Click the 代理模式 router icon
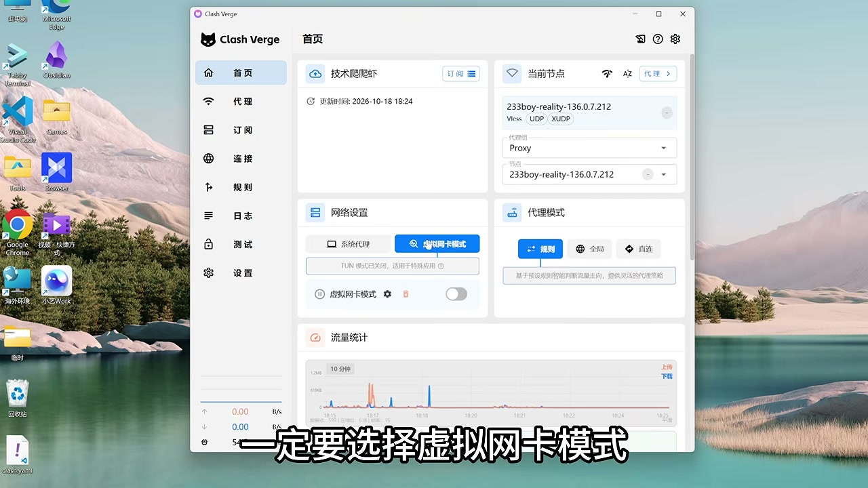Image resolution: width=868 pixels, height=488 pixels. tap(512, 212)
